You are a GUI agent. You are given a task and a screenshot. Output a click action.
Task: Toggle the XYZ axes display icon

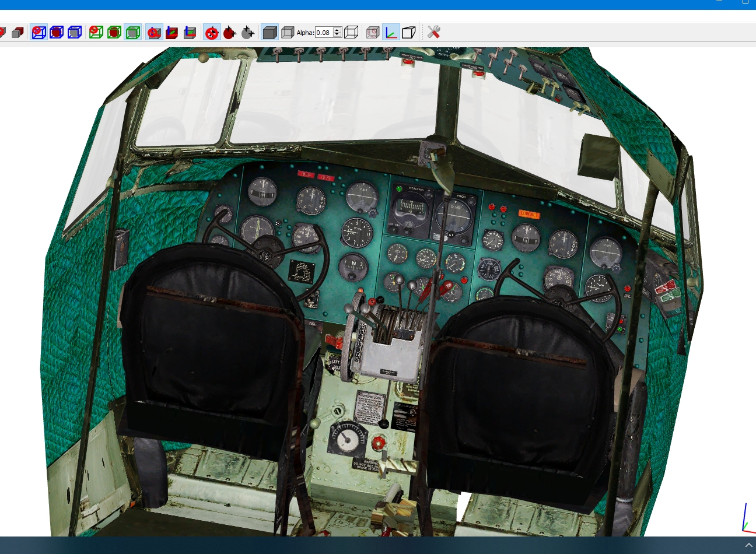(x=391, y=32)
